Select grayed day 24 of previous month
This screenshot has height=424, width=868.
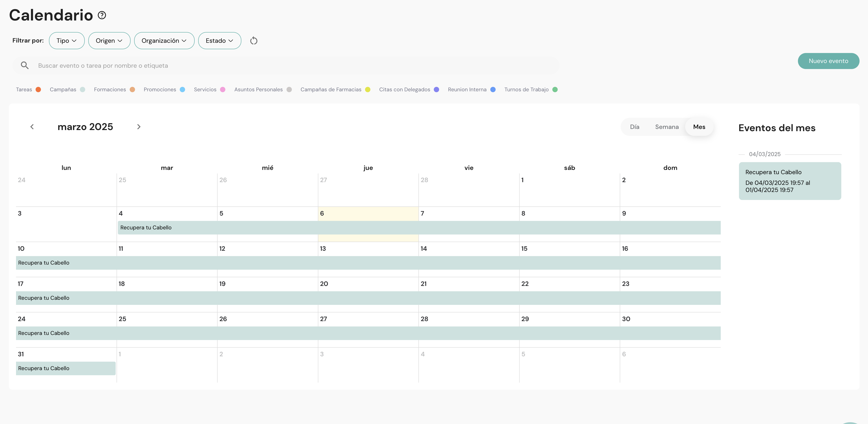click(22, 180)
